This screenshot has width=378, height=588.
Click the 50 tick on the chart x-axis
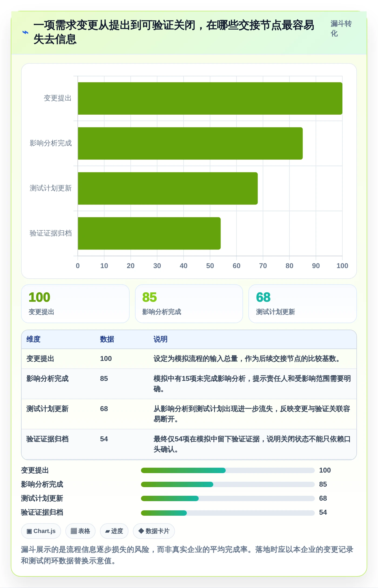point(210,266)
